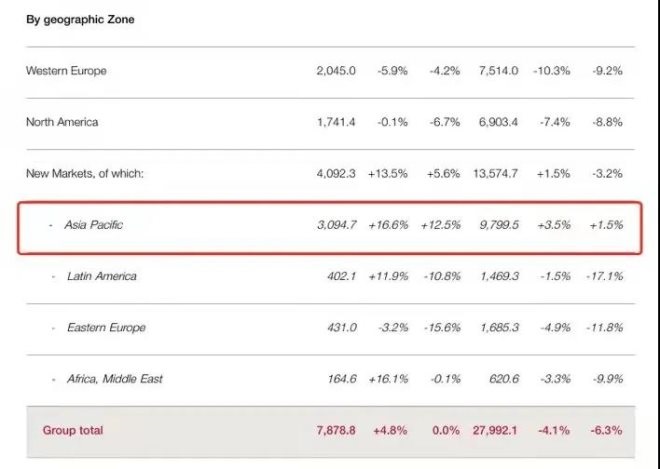
Task: Click Asia Pacific value 3,094.7
Action: tap(336, 225)
